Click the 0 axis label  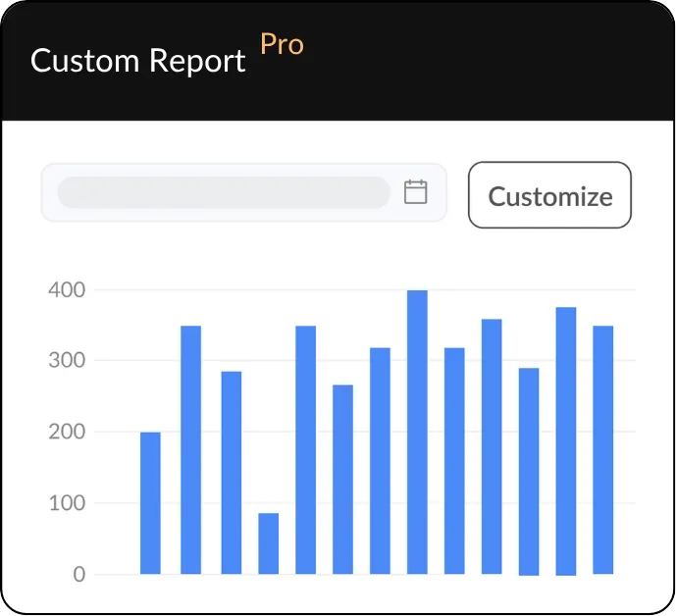coord(78,574)
